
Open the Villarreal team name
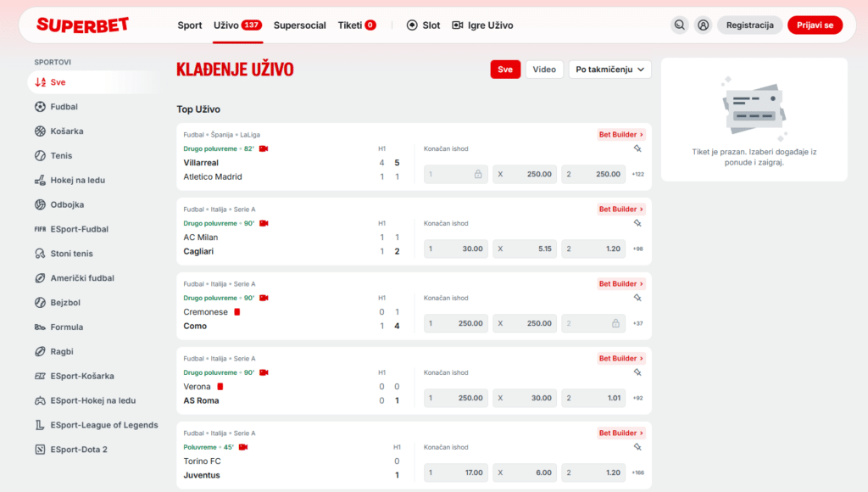tap(201, 162)
